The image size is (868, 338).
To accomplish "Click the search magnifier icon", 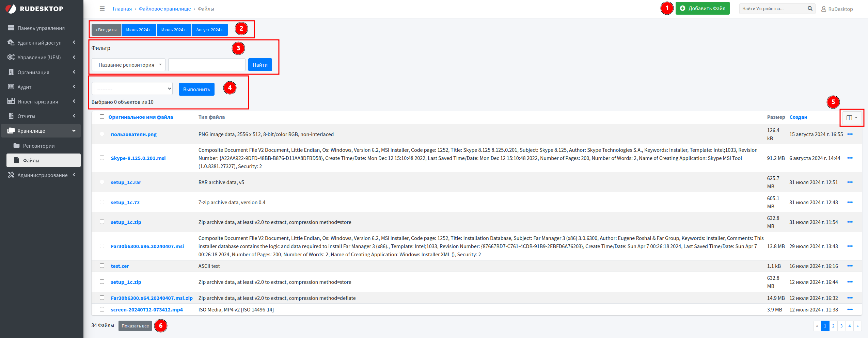I will tap(810, 9).
